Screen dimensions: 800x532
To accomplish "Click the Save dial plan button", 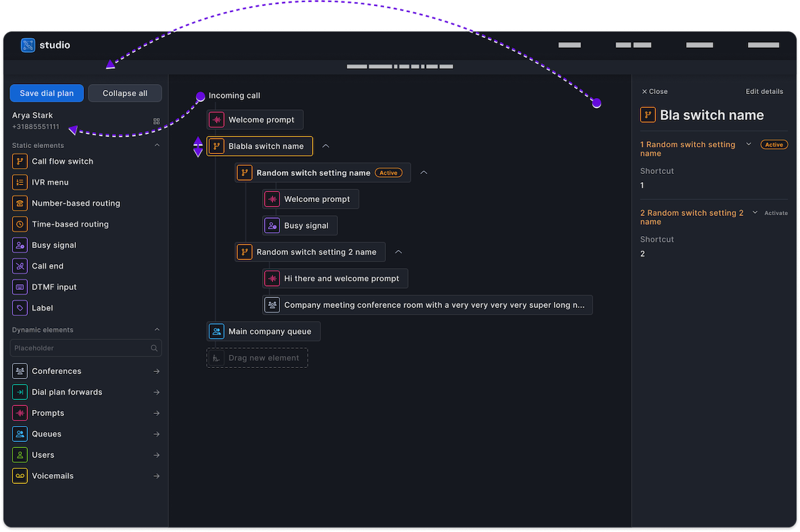I will coord(47,93).
